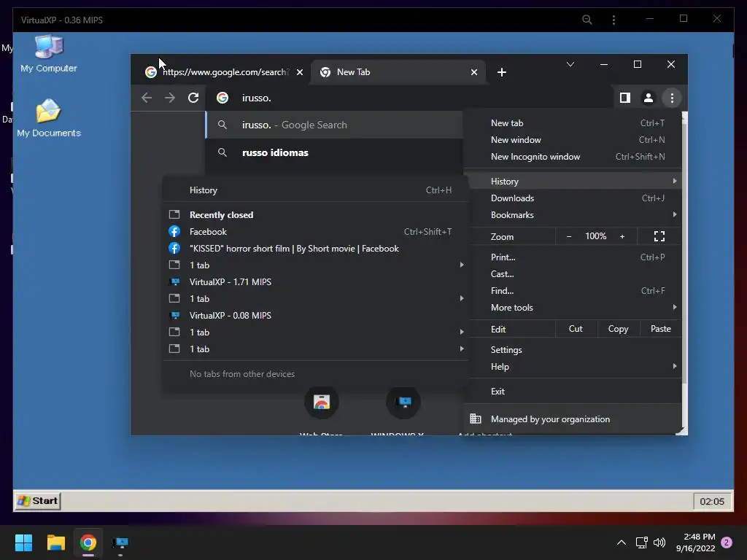Click the XP Start button

[x=38, y=501]
